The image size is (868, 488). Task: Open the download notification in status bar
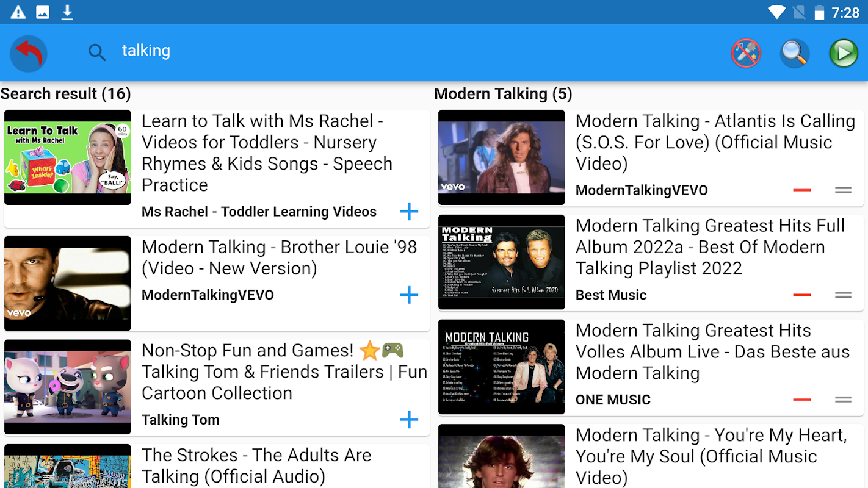coord(67,12)
